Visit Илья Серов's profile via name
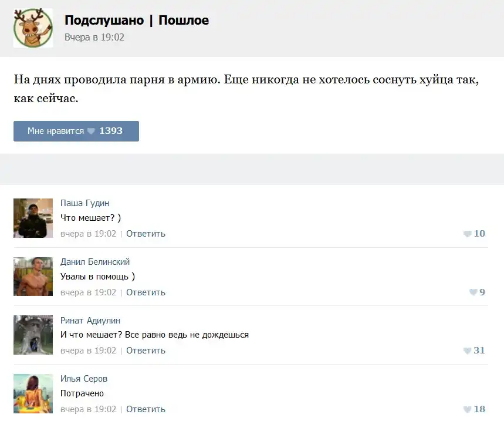504x421 pixels. 83,379
